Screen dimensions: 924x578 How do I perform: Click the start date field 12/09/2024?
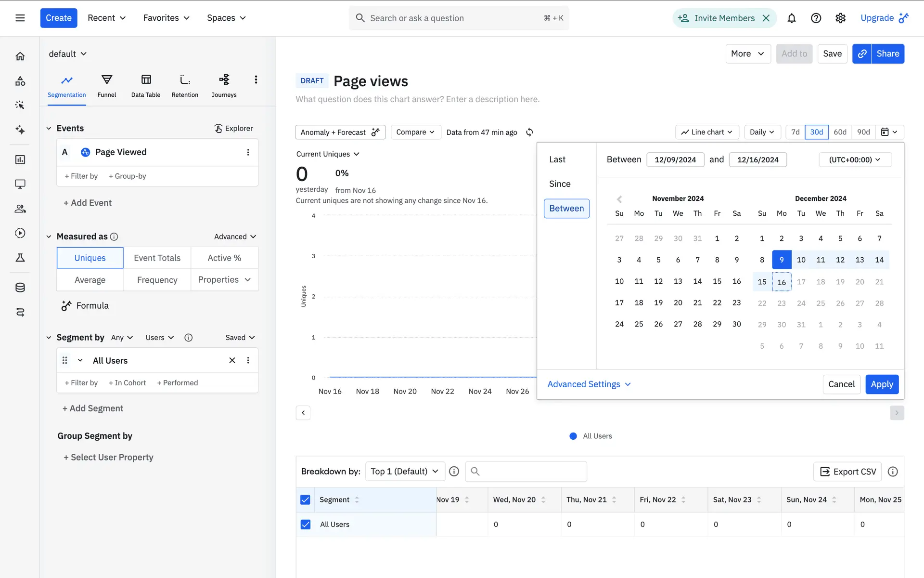[675, 159]
